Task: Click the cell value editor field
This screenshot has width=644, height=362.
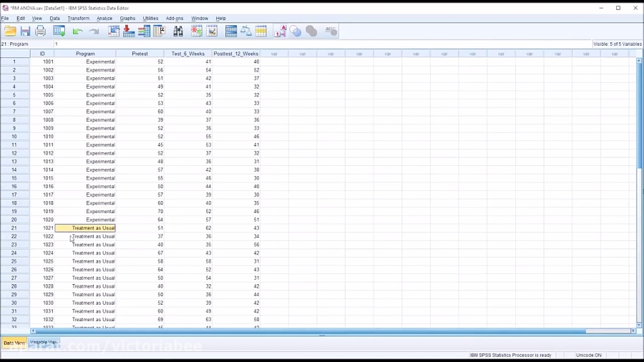Action: point(322,44)
